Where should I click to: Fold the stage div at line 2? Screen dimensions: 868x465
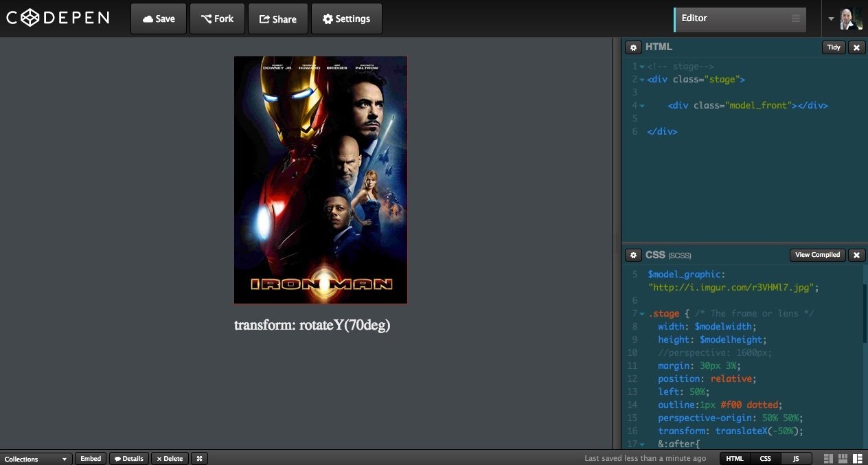click(641, 80)
